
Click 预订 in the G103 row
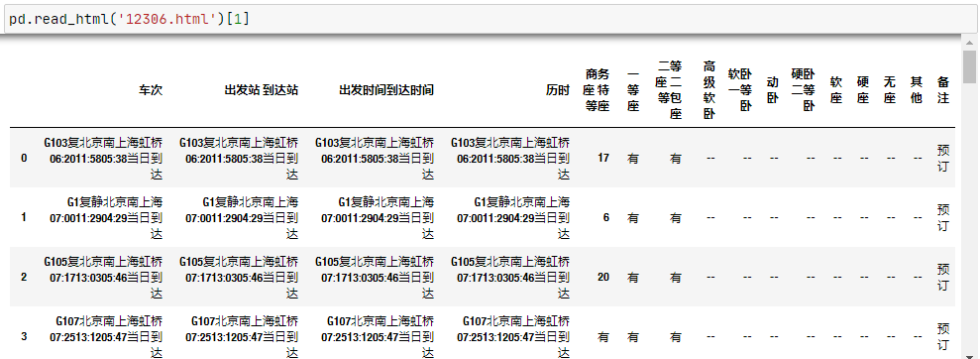tap(943, 159)
